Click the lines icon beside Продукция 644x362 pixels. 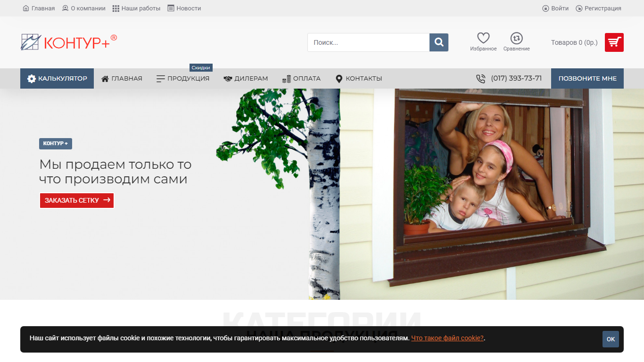pyautogui.click(x=161, y=79)
